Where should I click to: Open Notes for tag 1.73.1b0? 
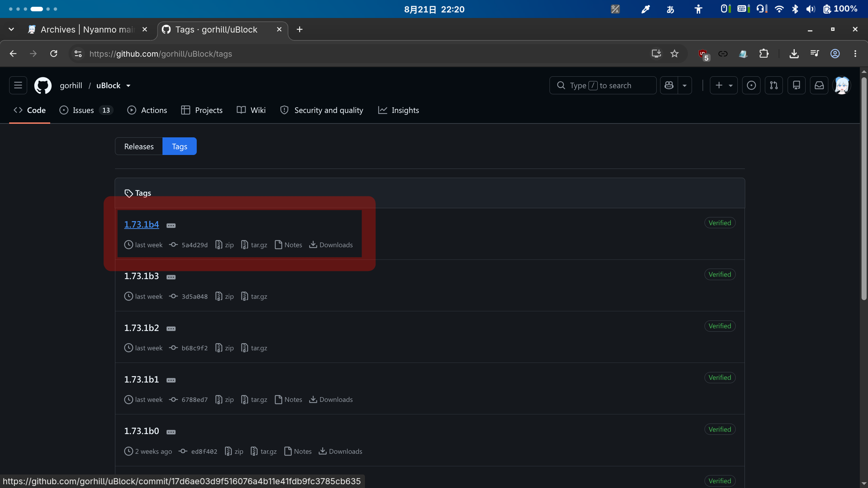(x=298, y=451)
